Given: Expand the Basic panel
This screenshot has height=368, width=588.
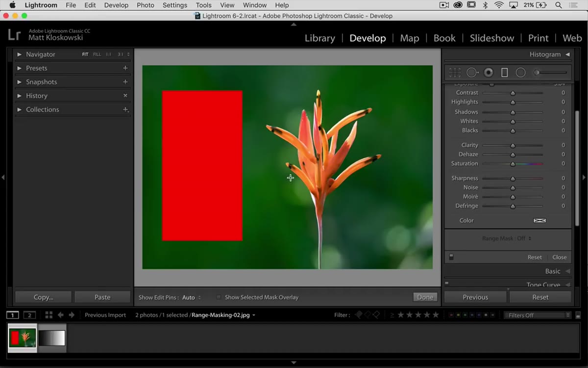Looking at the screenshot, I should [567, 271].
